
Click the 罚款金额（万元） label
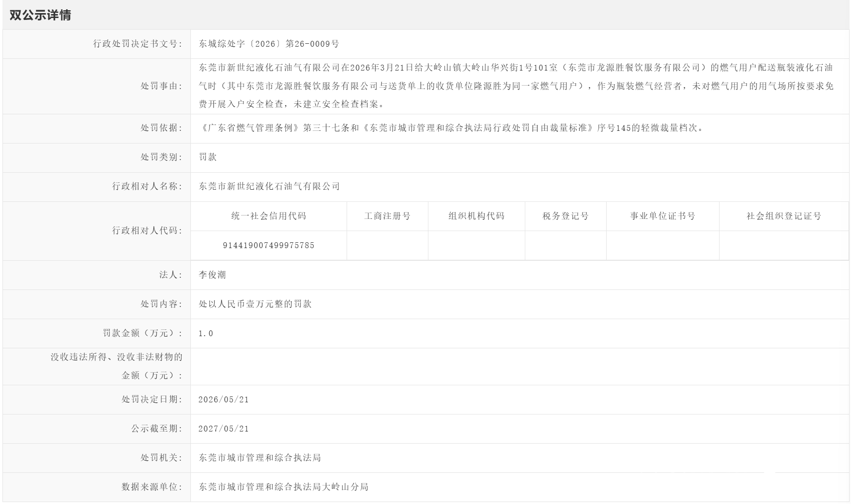[x=143, y=333]
